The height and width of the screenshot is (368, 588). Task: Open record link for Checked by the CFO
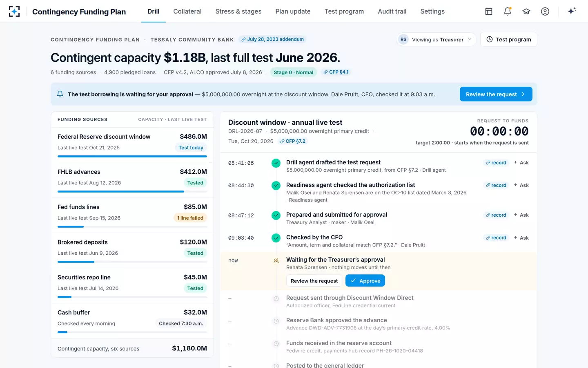(496, 238)
